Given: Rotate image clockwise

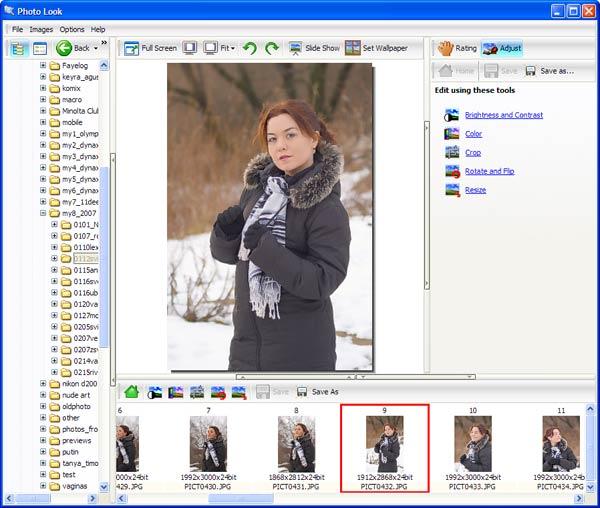Looking at the screenshot, I should pos(272,49).
